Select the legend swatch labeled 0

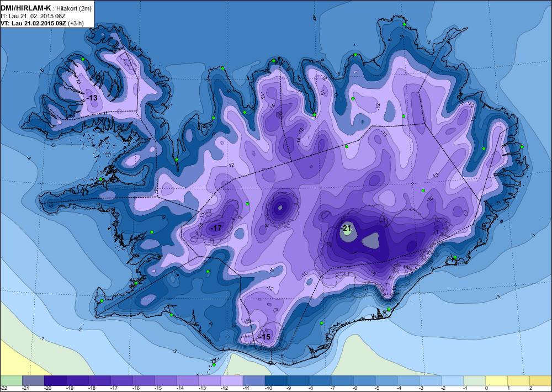pyautogui.click(x=497, y=380)
